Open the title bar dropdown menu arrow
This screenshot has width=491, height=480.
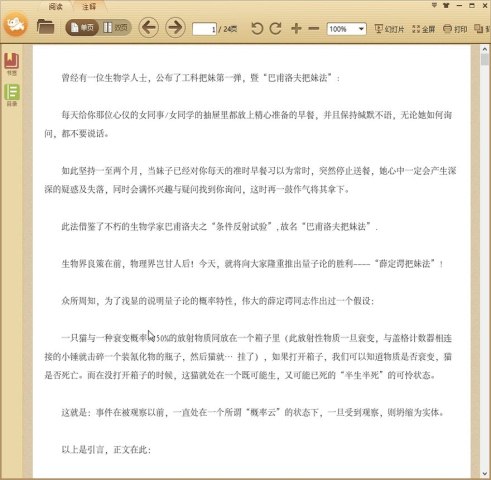(434, 5)
